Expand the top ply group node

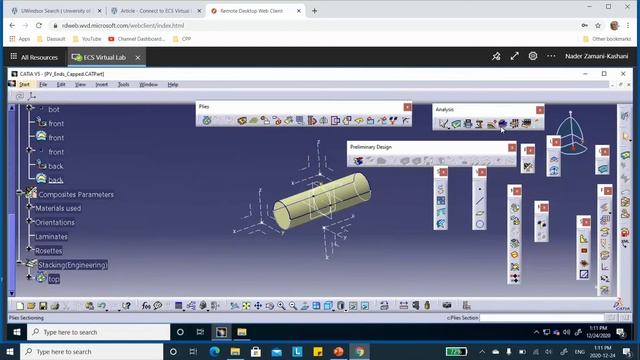(29, 277)
